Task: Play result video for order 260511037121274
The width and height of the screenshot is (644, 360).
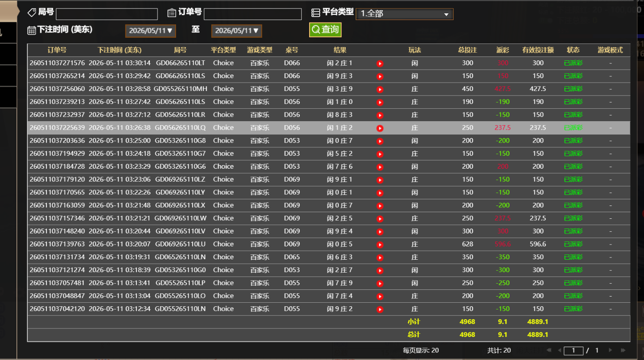Action: click(x=380, y=271)
